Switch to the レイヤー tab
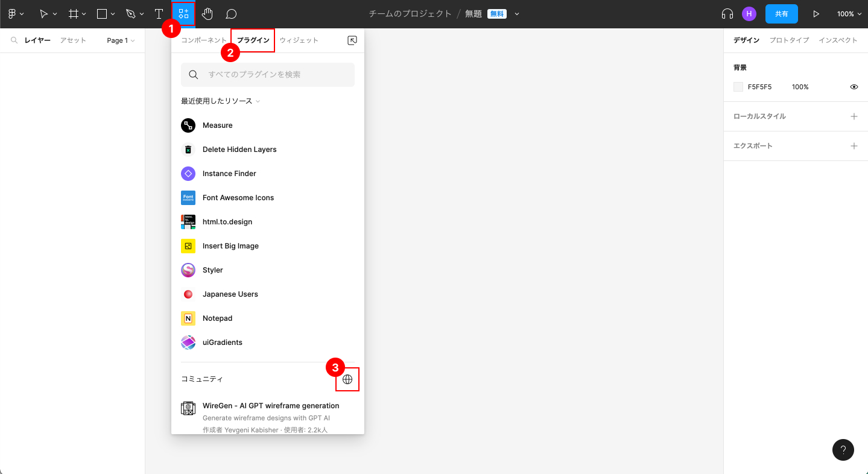Image resolution: width=868 pixels, height=474 pixels. click(x=37, y=40)
